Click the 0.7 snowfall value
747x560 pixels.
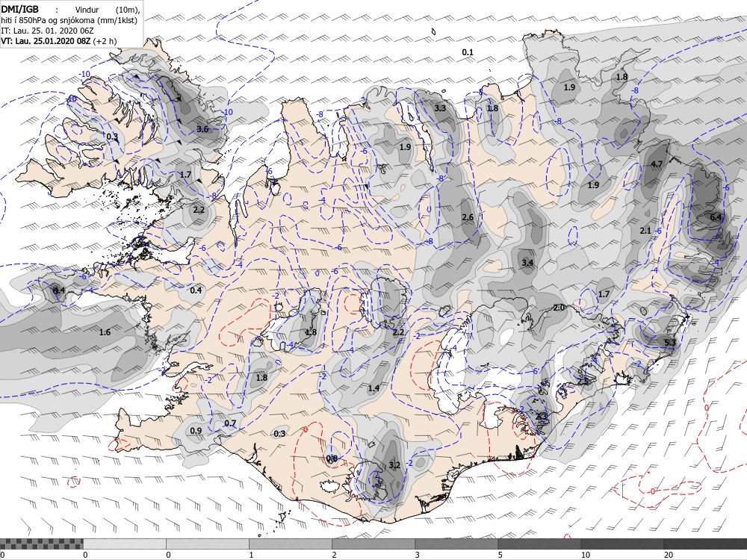[230, 423]
